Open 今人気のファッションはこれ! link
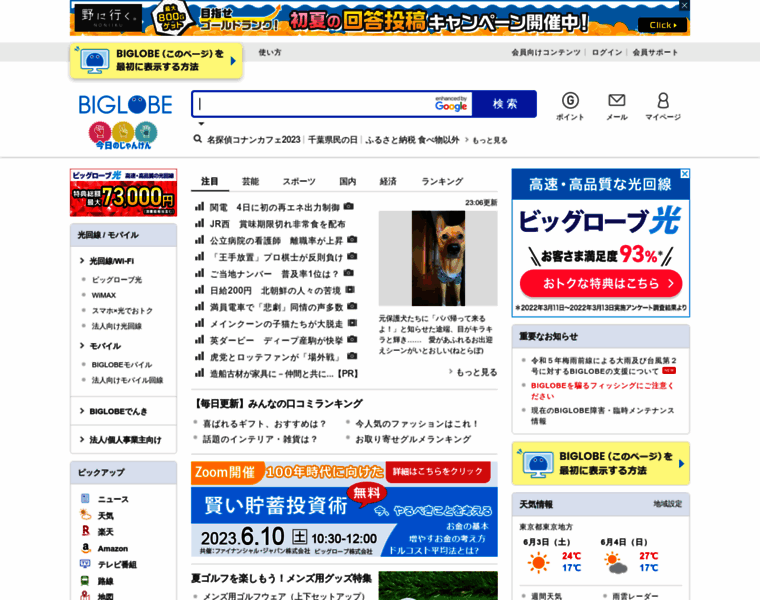The width and height of the screenshot is (760, 600). 417,424
